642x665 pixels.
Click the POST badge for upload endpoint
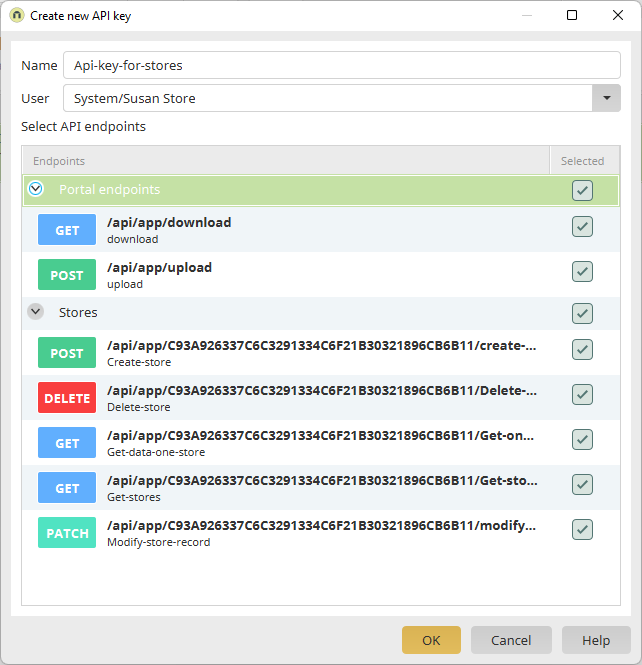[x=67, y=275]
